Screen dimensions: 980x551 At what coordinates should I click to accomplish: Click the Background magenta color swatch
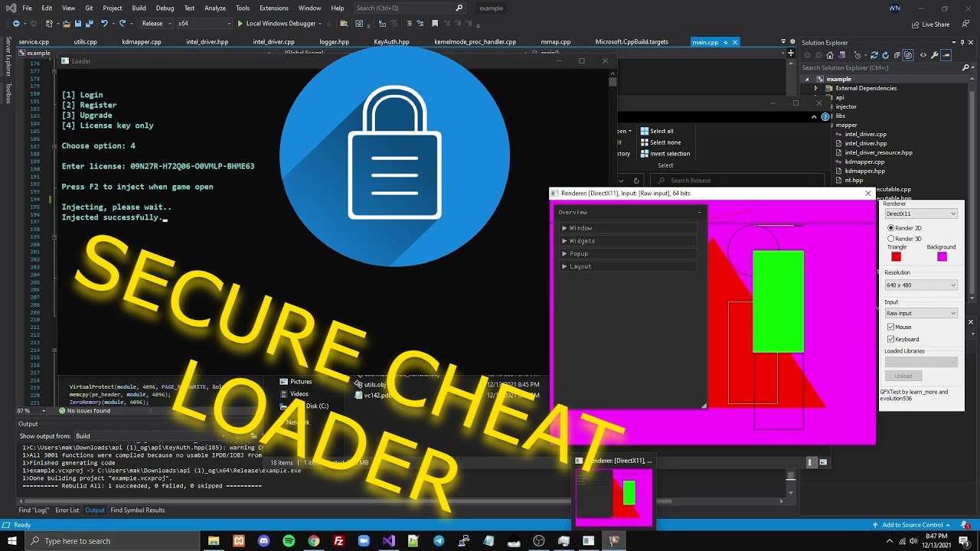point(942,256)
